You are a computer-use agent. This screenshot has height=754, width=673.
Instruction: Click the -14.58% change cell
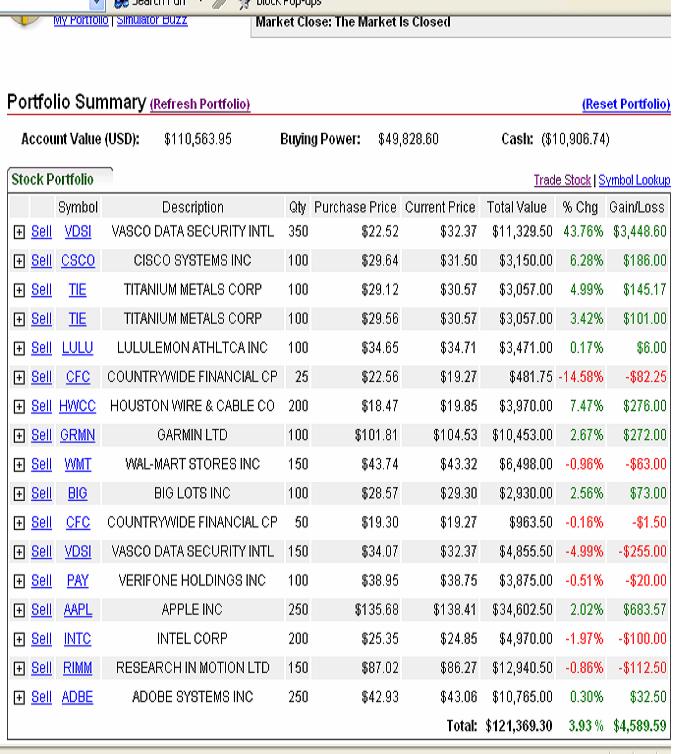580,377
